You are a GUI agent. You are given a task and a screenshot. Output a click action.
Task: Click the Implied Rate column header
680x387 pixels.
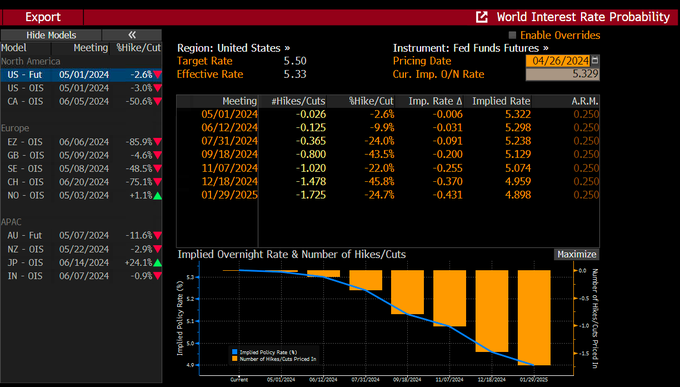point(501,102)
